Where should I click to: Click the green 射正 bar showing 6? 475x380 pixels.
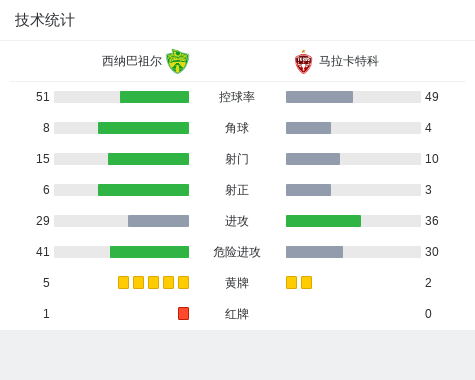click(x=143, y=190)
